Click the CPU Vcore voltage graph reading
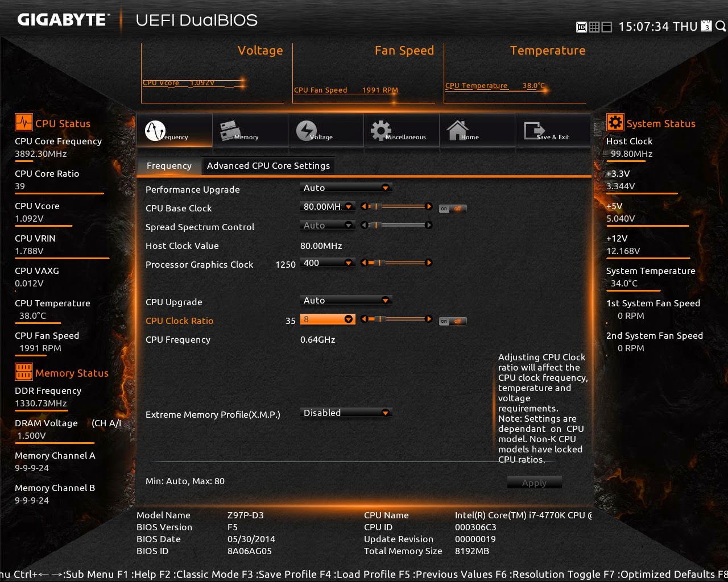The image size is (728, 582). click(x=179, y=83)
